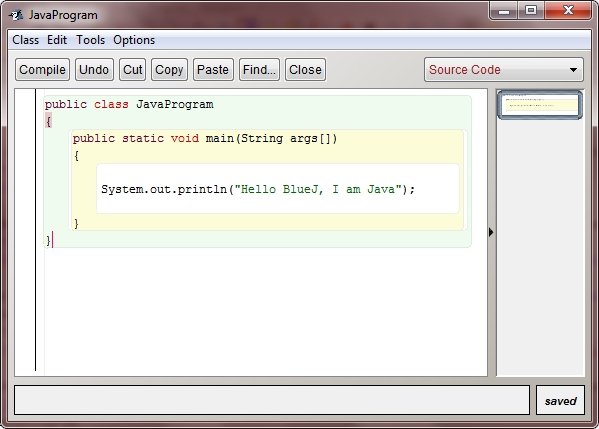Click the Close toolbar button
Screen dimensions: 599x429
click(x=305, y=70)
